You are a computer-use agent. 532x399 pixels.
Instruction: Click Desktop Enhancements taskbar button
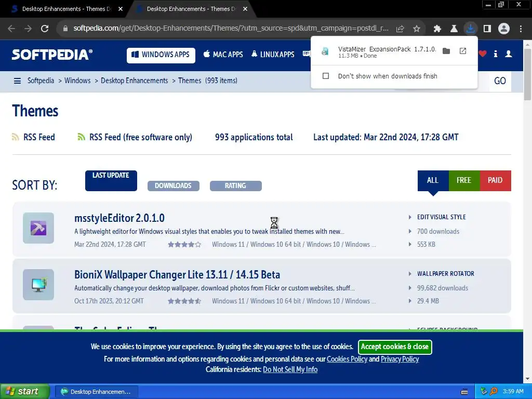[96, 392]
